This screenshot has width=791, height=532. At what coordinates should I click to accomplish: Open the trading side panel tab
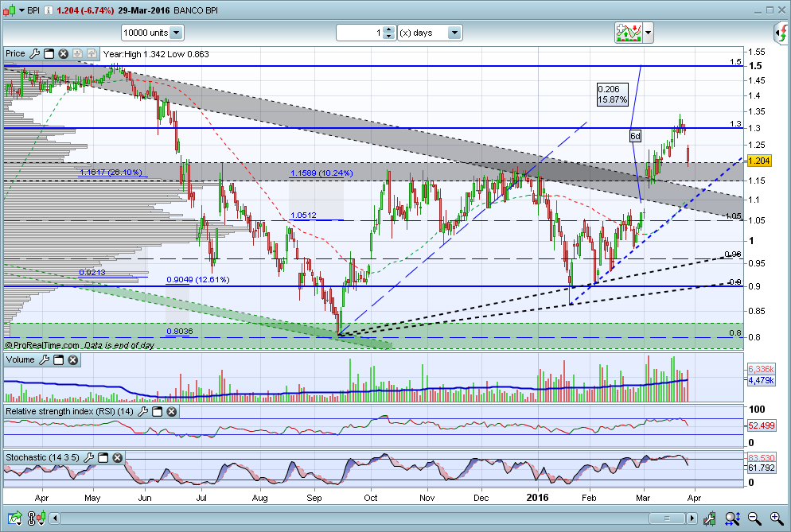tap(781, 33)
